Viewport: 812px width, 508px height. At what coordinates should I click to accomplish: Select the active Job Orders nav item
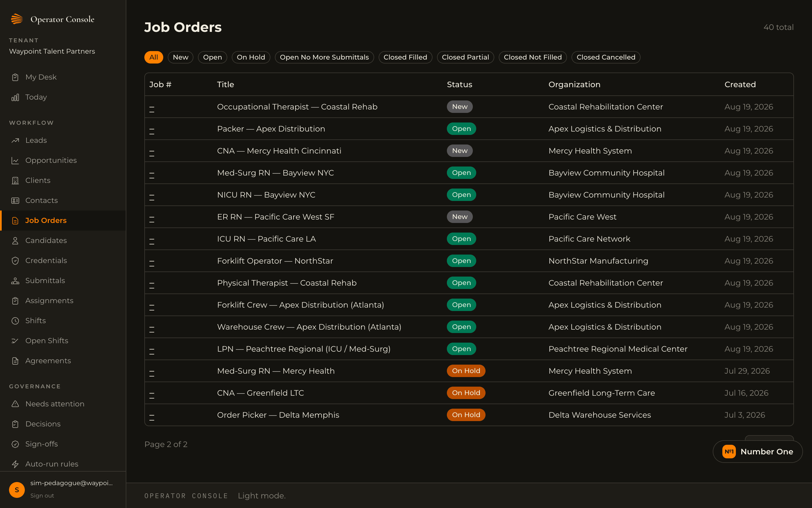click(x=63, y=220)
